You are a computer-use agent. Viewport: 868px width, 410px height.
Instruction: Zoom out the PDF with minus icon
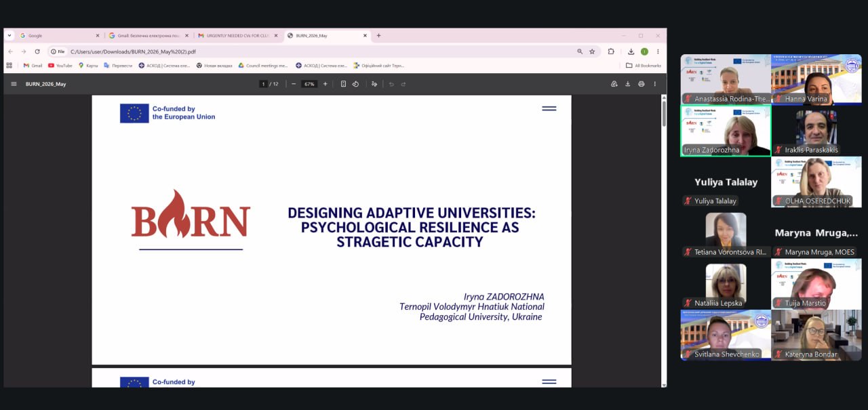[x=294, y=84]
